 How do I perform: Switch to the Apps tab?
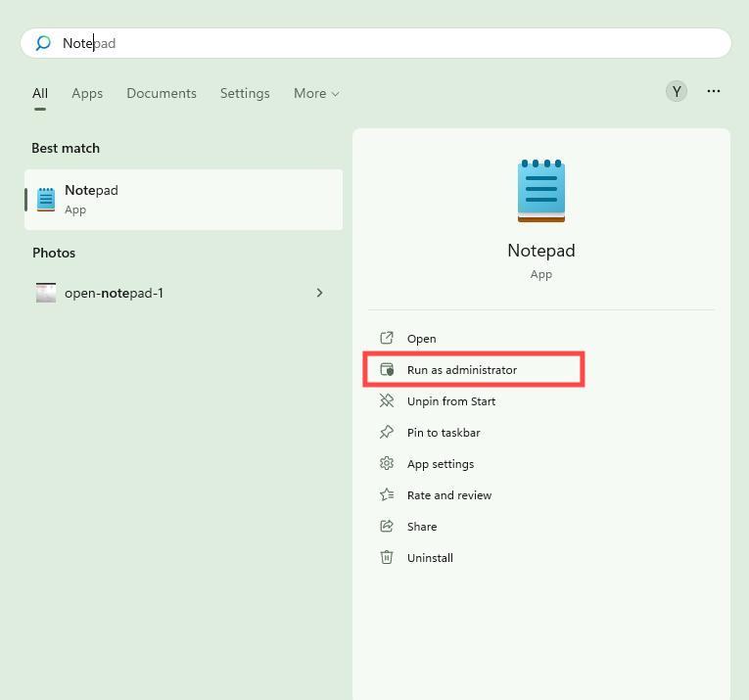click(x=87, y=93)
